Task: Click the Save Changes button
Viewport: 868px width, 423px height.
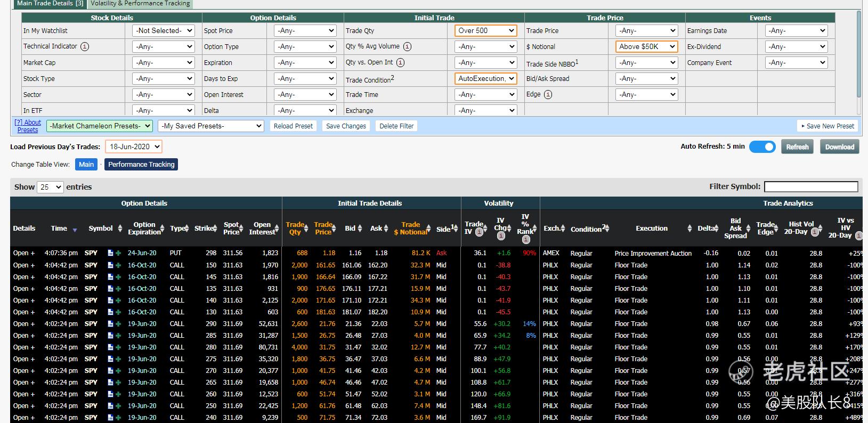Action: click(346, 126)
